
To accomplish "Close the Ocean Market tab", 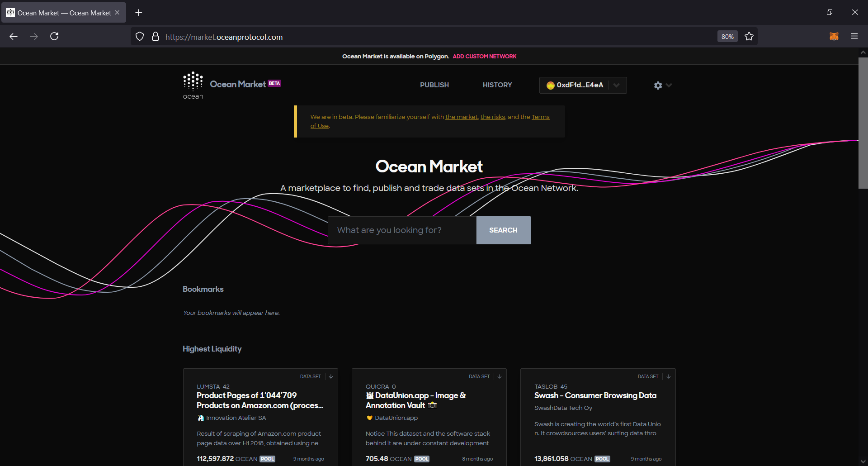I will click(x=117, y=13).
